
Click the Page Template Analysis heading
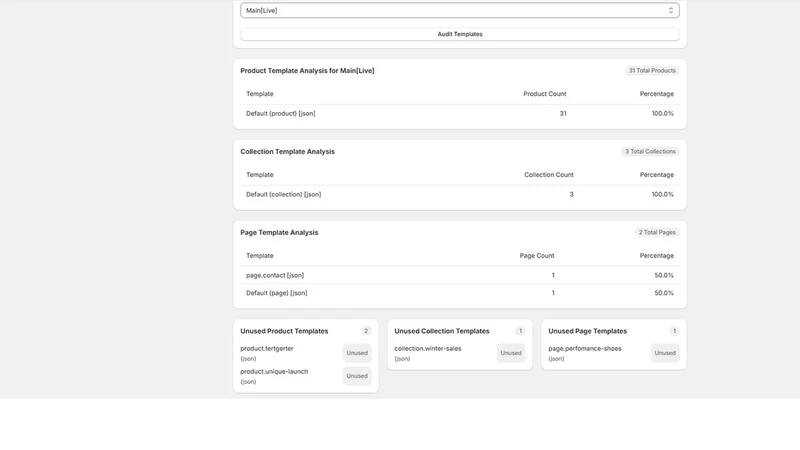pyautogui.click(x=279, y=233)
